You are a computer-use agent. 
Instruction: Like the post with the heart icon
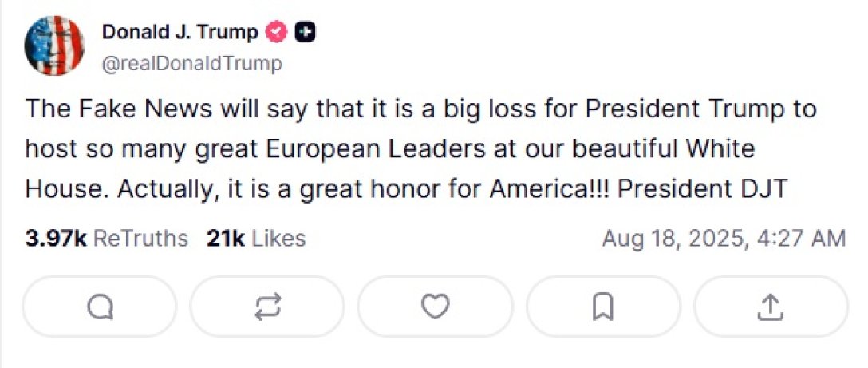[435, 306]
